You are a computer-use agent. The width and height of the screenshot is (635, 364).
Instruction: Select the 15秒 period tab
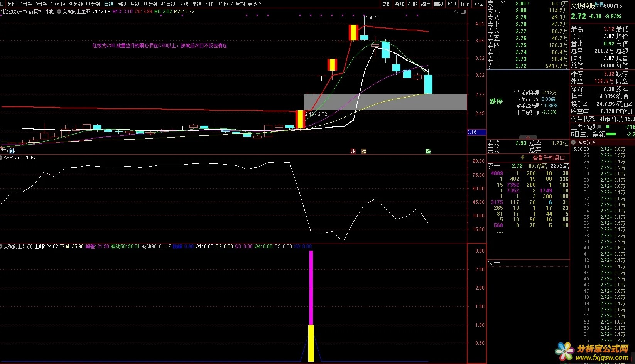223,4
